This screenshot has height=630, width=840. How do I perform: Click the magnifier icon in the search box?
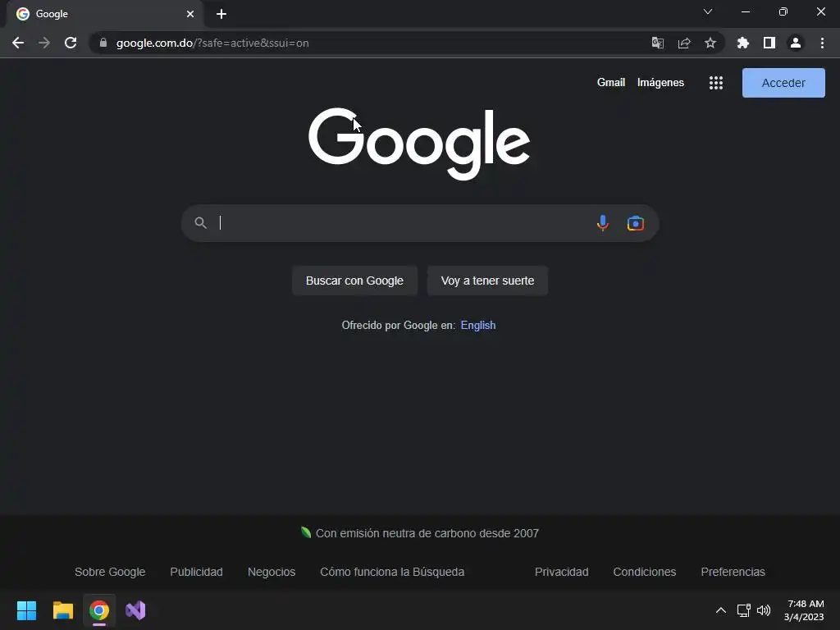coord(200,223)
